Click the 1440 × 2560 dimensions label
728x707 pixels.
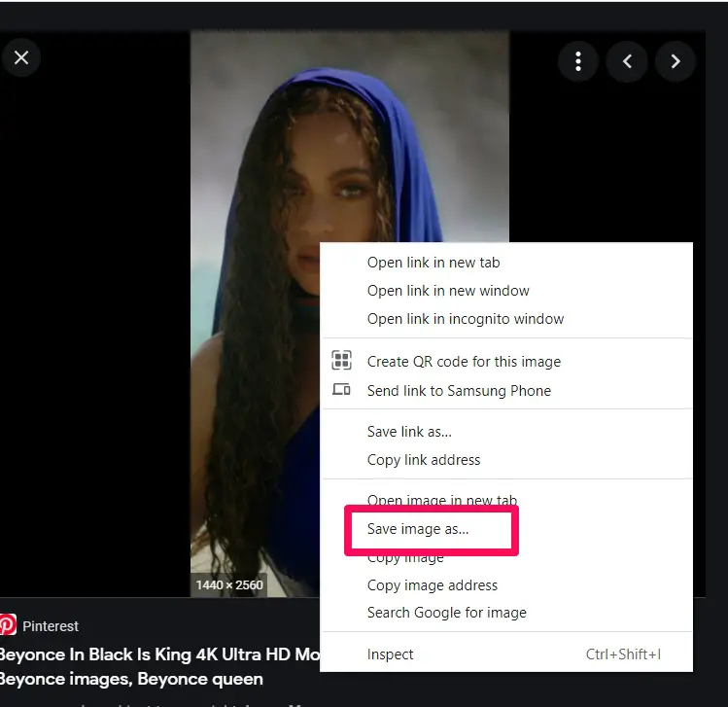point(229,584)
